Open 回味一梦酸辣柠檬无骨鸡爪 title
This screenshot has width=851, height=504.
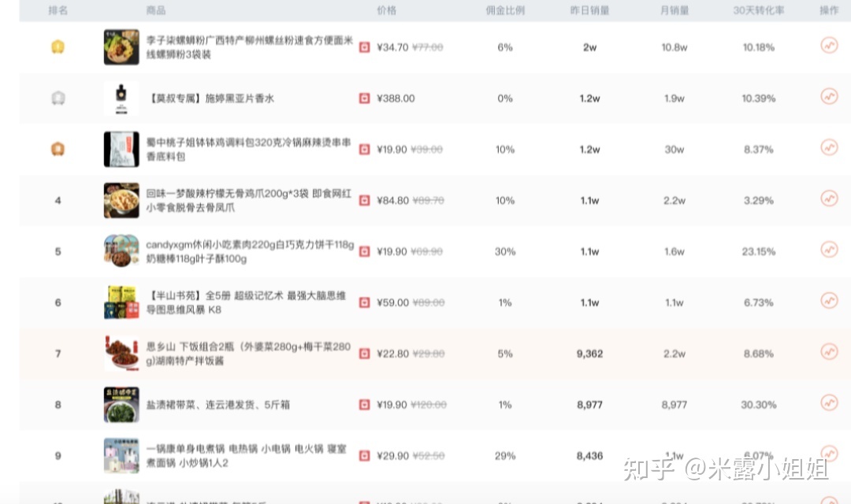(x=248, y=200)
